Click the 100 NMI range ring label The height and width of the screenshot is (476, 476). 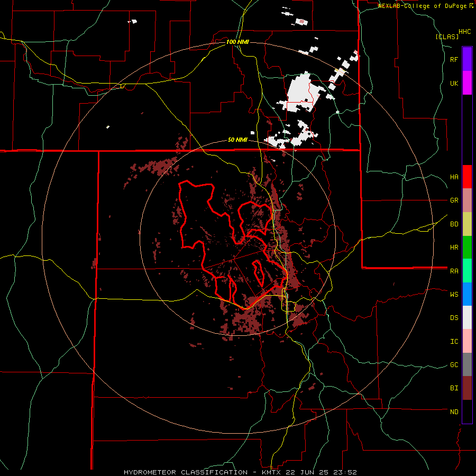[237, 42]
